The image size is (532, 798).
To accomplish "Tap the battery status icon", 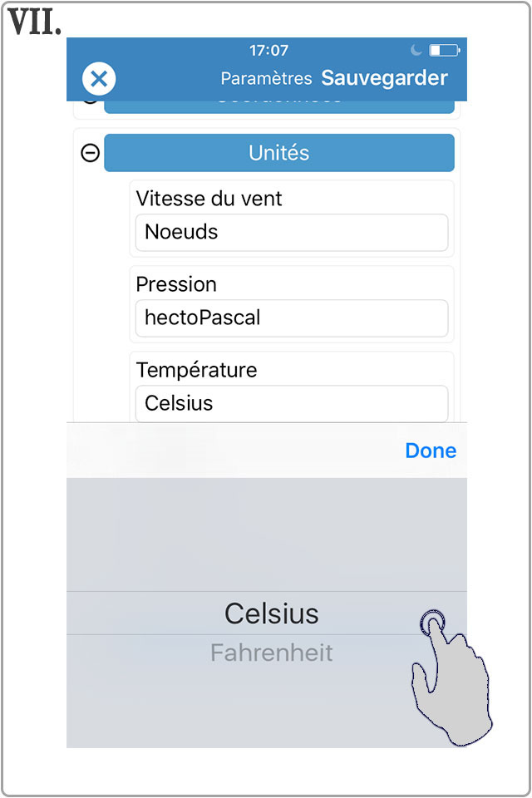I will (445, 50).
